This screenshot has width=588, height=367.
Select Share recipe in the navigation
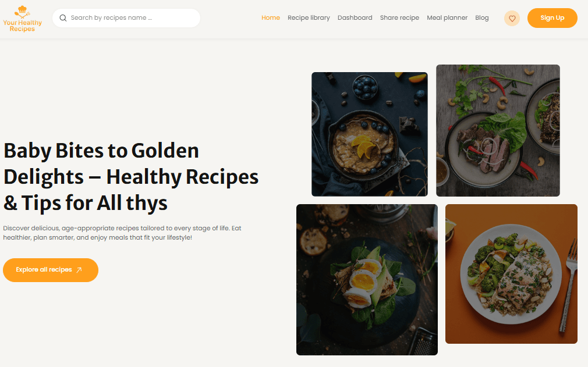(399, 17)
